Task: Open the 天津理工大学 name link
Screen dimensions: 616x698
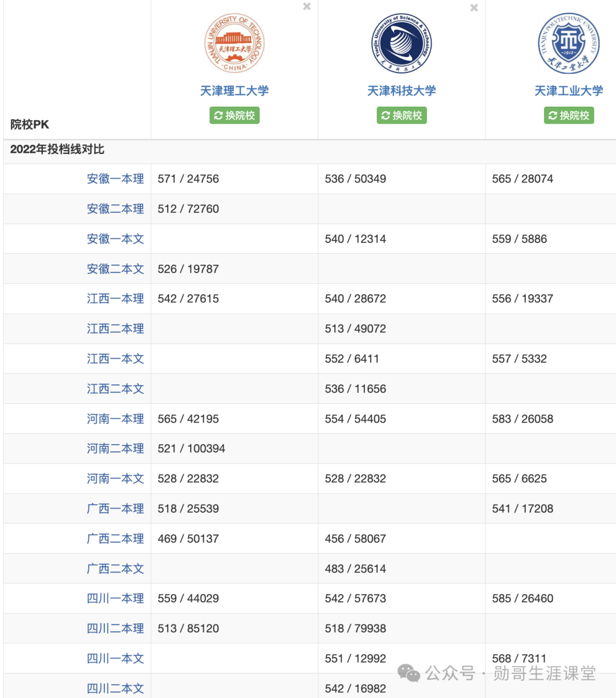Action: point(234,90)
